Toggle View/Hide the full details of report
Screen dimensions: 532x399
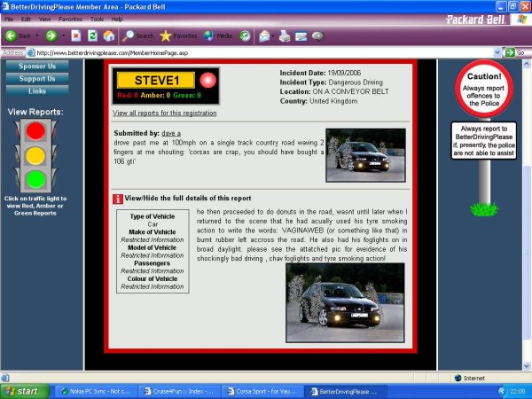[x=187, y=198]
